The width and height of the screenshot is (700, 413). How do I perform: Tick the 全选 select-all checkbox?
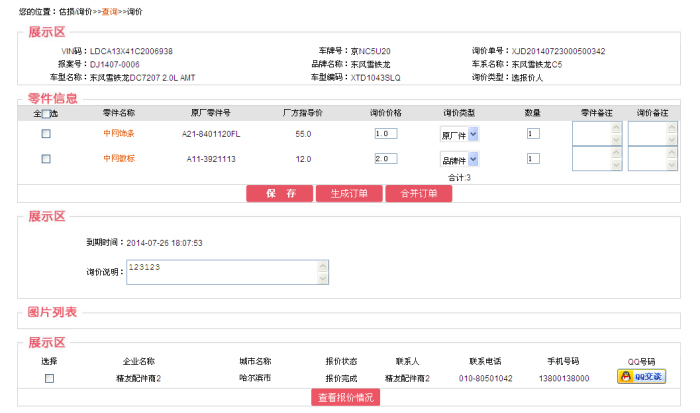pos(46,114)
